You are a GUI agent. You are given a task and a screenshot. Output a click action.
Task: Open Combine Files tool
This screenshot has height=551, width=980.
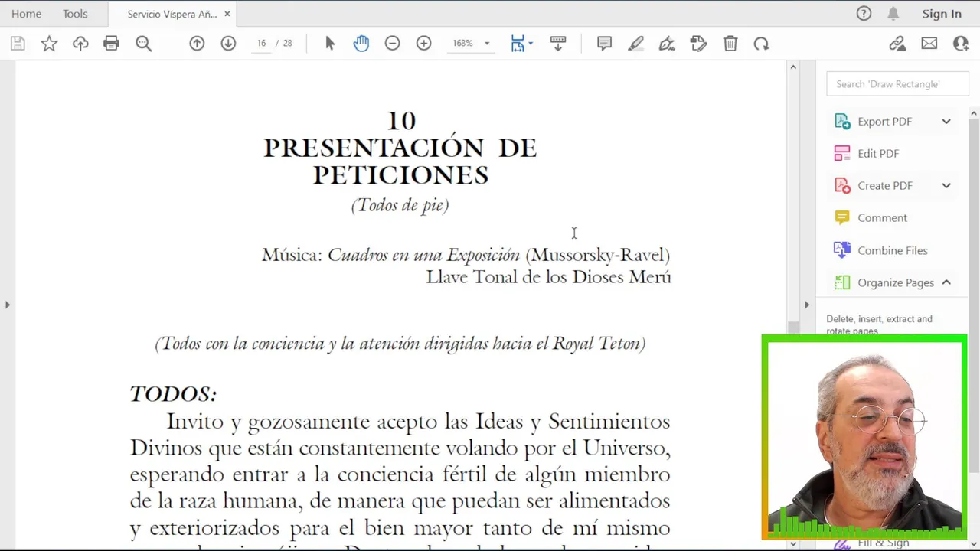pyautogui.click(x=891, y=250)
